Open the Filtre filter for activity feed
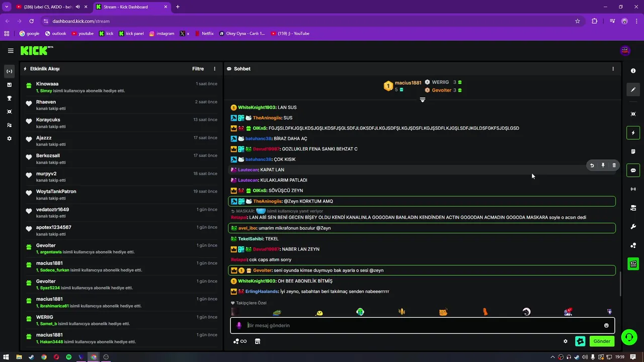Image resolution: width=644 pixels, height=362 pixels. 198,69
